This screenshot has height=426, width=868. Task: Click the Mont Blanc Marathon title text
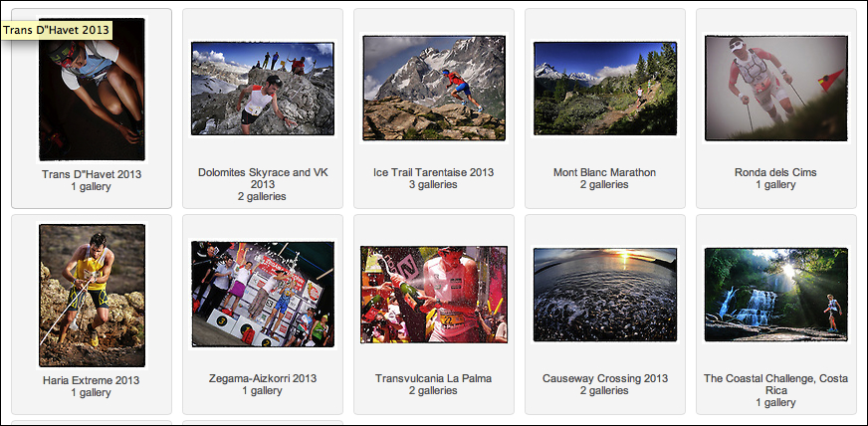click(x=604, y=172)
